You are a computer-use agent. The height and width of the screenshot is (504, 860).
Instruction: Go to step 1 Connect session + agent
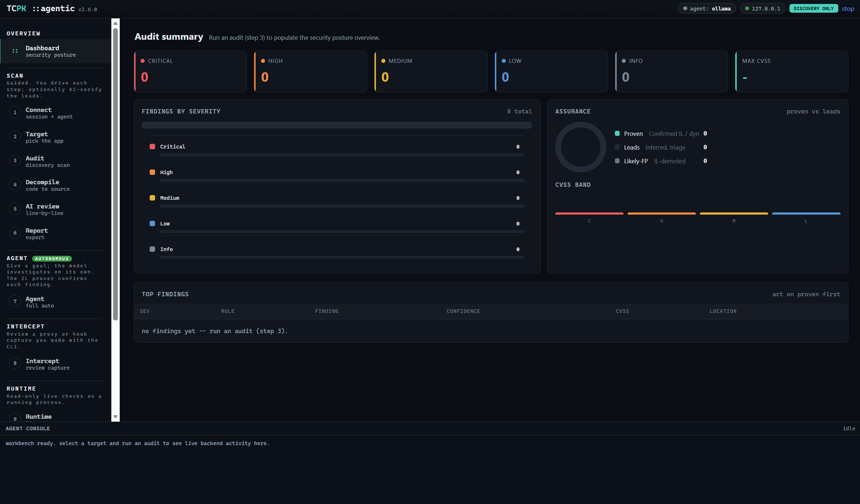(x=56, y=113)
